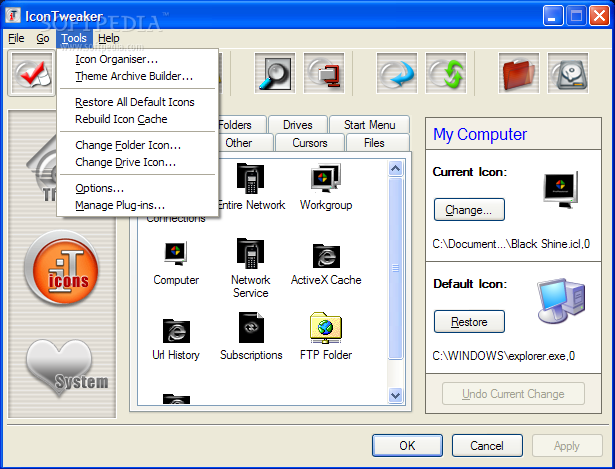Click the blue curved arrow toolbar icon
The height and width of the screenshot is (469, 615).
(x=397, y=73)
